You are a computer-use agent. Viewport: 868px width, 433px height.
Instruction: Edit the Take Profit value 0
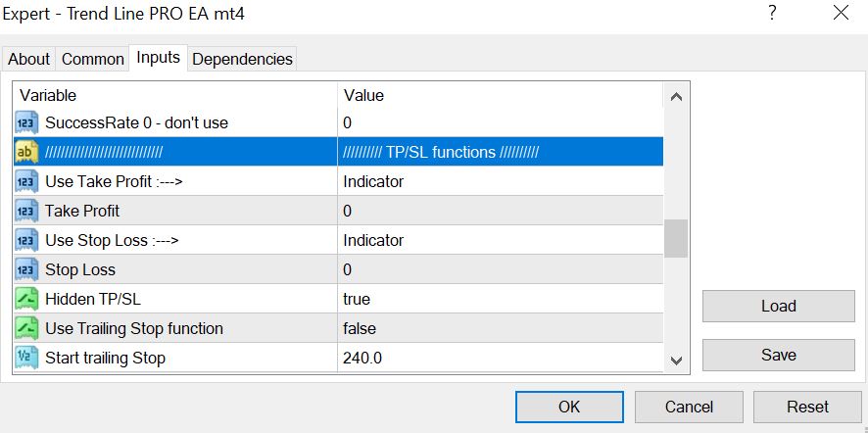pos(501,211)
